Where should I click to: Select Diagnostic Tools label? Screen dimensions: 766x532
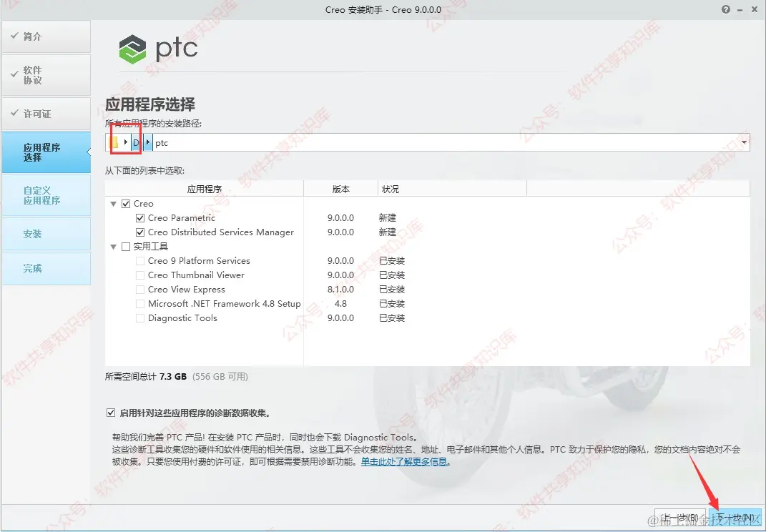[x=182, y=318]
